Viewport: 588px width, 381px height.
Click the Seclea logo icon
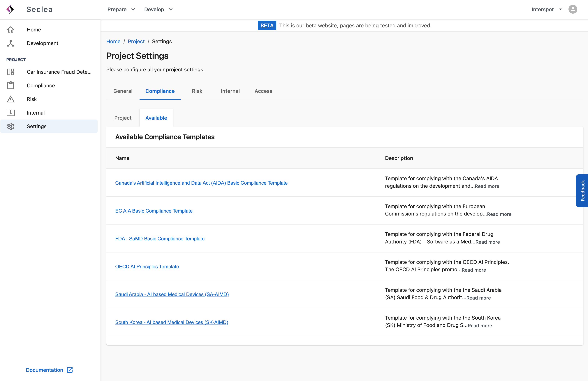[10, 9]
